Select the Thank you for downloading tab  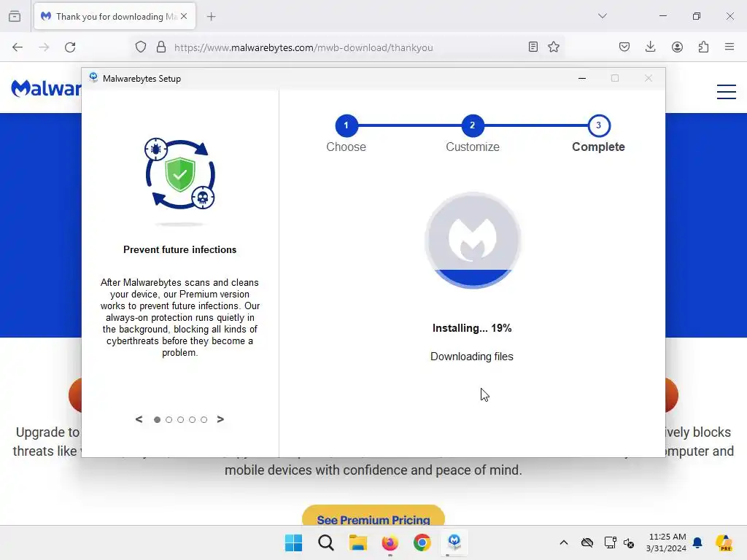(115, 16)
